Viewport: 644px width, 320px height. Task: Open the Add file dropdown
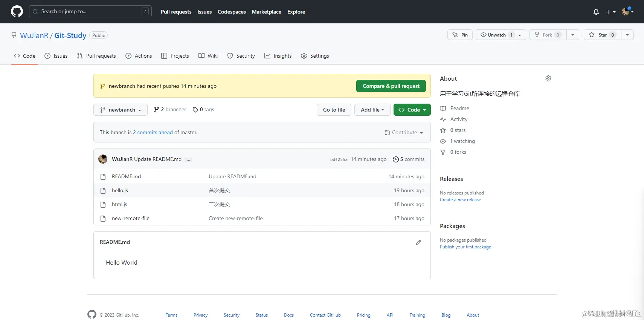click(x=372, y=110)
